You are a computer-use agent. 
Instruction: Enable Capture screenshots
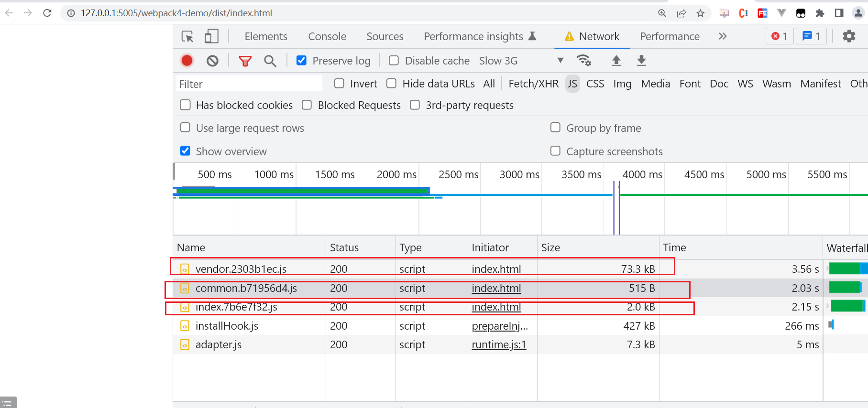[555, 151]
